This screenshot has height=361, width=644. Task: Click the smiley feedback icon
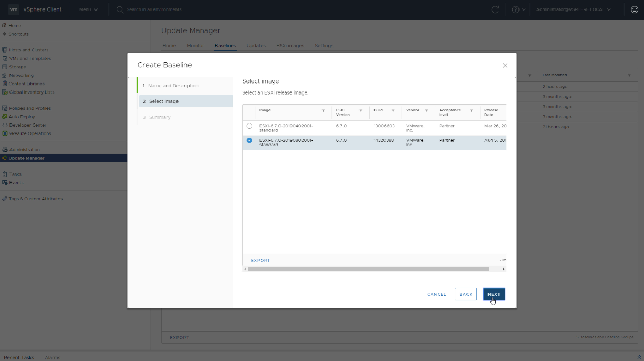pyautogui.click(x=634, y=9)
